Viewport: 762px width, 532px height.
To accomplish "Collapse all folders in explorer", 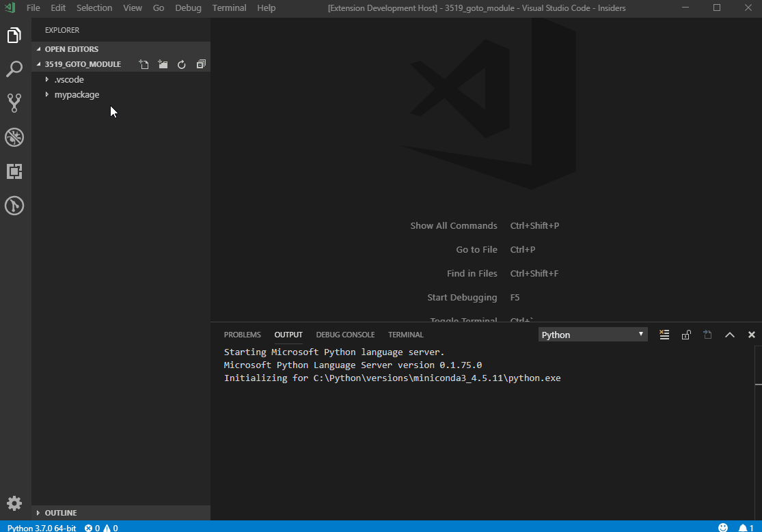I will pos(201,64).
